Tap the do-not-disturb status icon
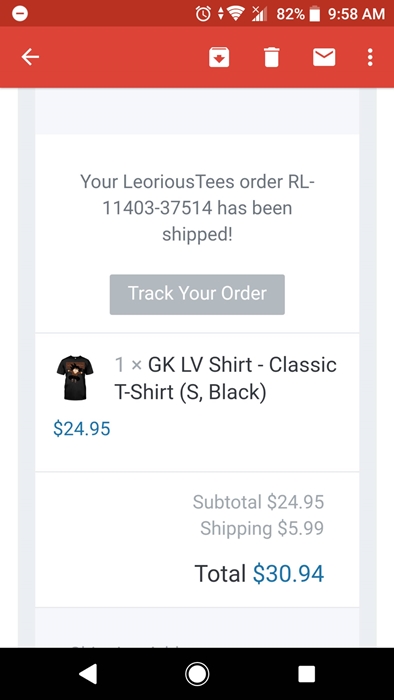The width and height of the screenshot is (394, 700). 20,14
